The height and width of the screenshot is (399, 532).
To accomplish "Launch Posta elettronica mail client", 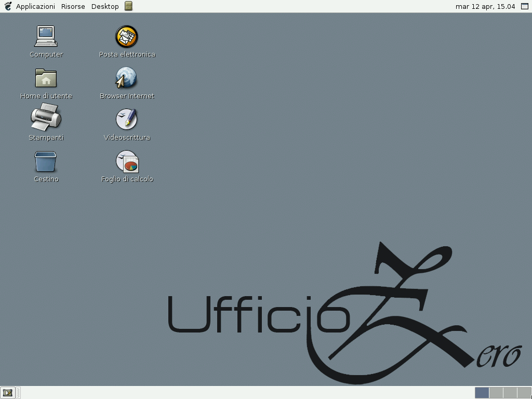I will pos(126,36).
